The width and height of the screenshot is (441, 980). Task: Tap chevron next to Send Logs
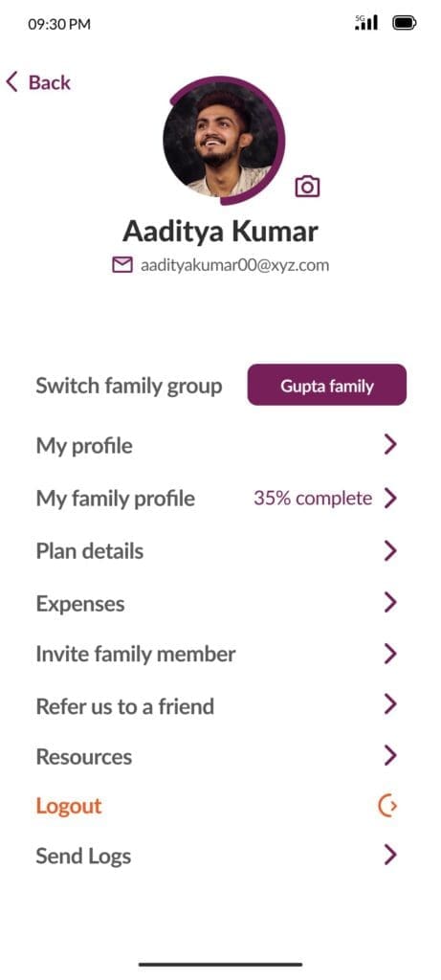click(x=390, y=855)
